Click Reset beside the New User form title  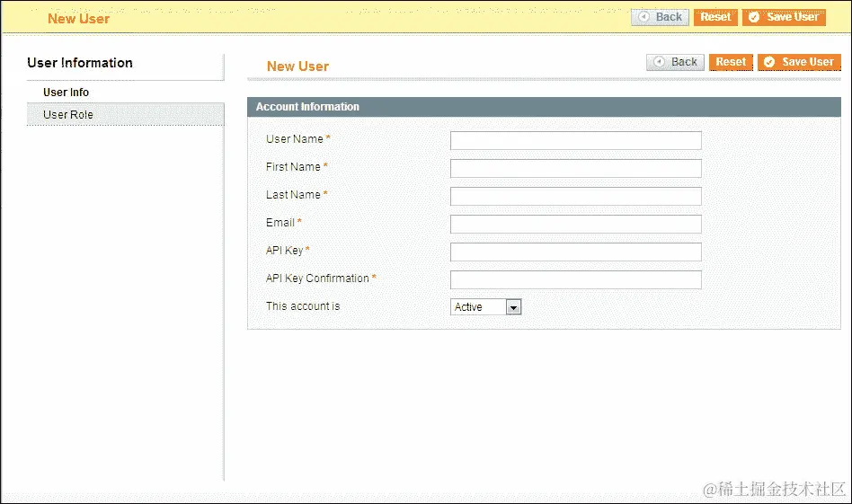click(x=731, y=62)
